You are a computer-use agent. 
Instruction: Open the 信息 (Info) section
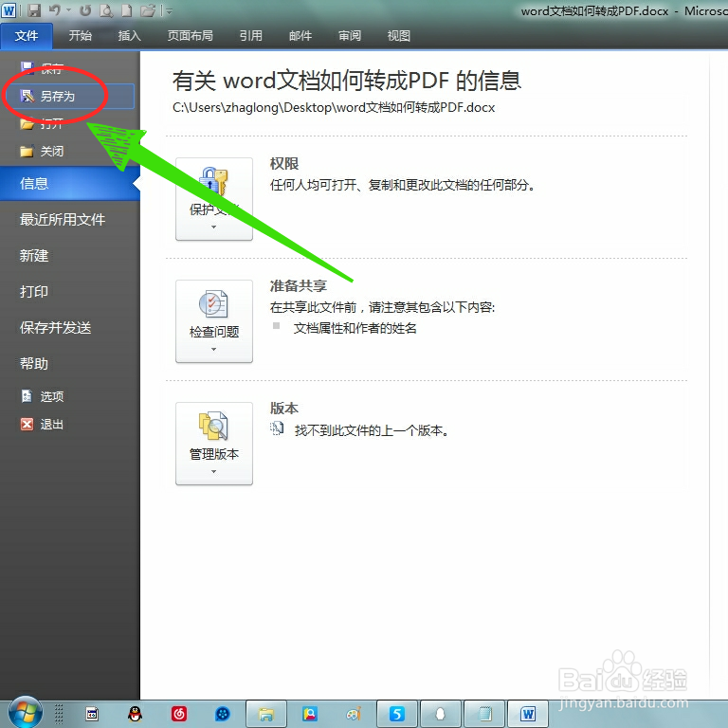pyautogui.click(x=69, y=183)
